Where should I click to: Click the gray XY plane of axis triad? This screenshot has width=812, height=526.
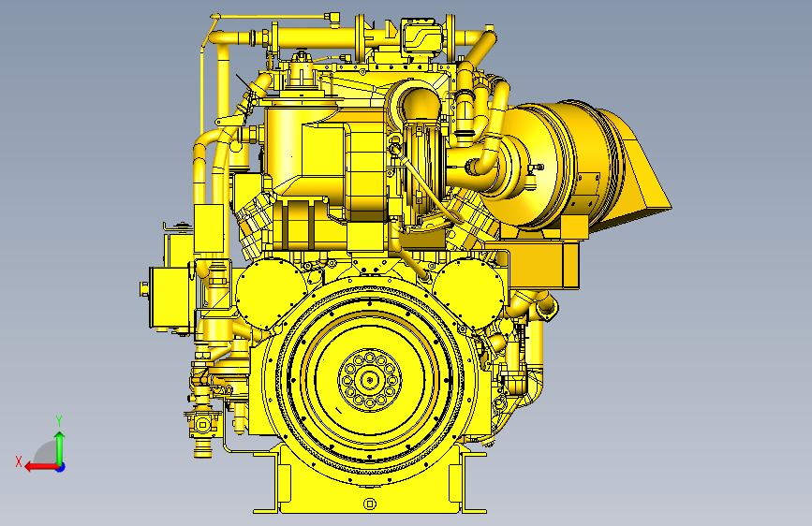click(x=47, y=454)
